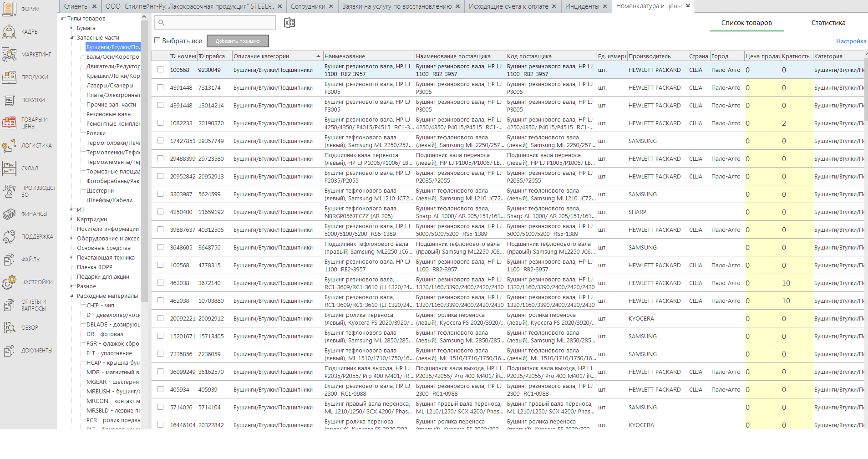This screenshot has height=459, width=868.
Task: Open the 'Настройка' link
Action: 851,41
